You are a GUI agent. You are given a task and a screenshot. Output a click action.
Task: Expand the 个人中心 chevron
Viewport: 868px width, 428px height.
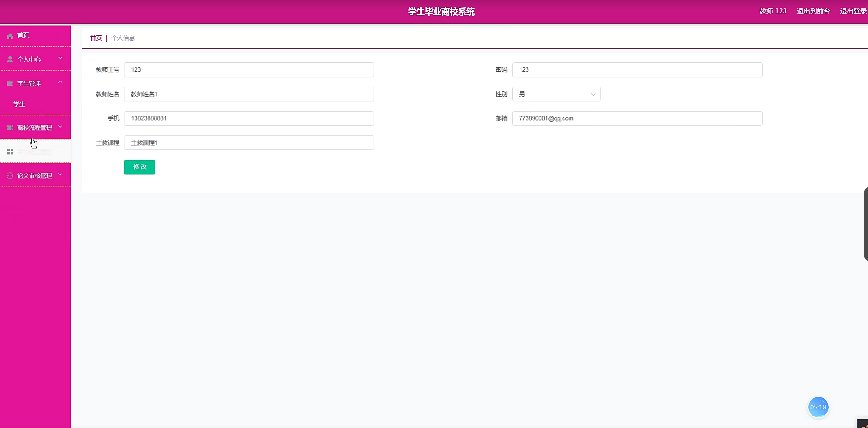pos(60,58)
